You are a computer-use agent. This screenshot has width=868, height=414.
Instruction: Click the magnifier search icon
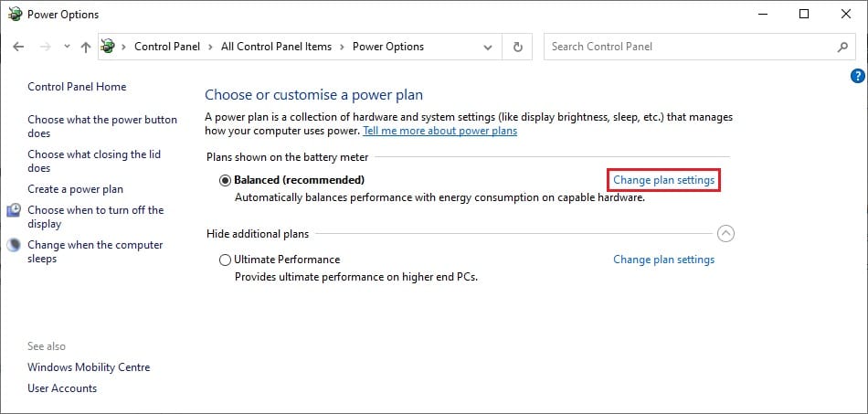(x=842, y=47)
